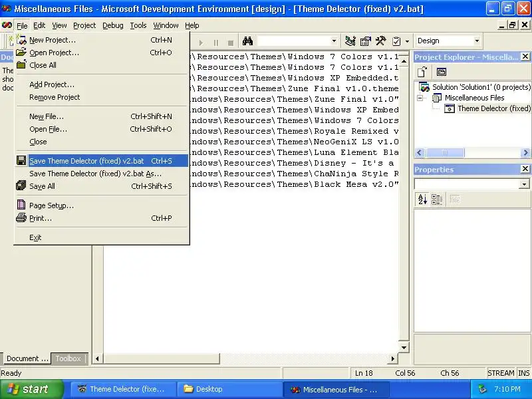Select Miscellaneous Files tree item
The width and height of the screenshot is (532, 399).
474,98
